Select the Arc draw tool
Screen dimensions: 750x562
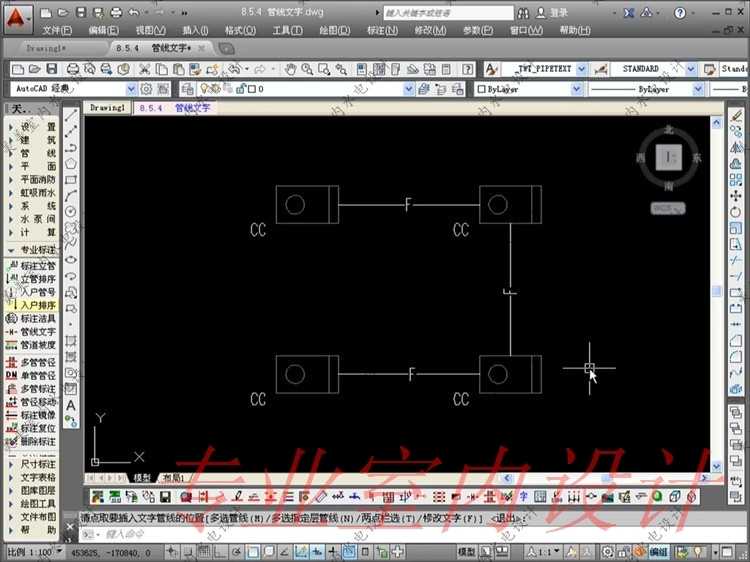point(71,196)
